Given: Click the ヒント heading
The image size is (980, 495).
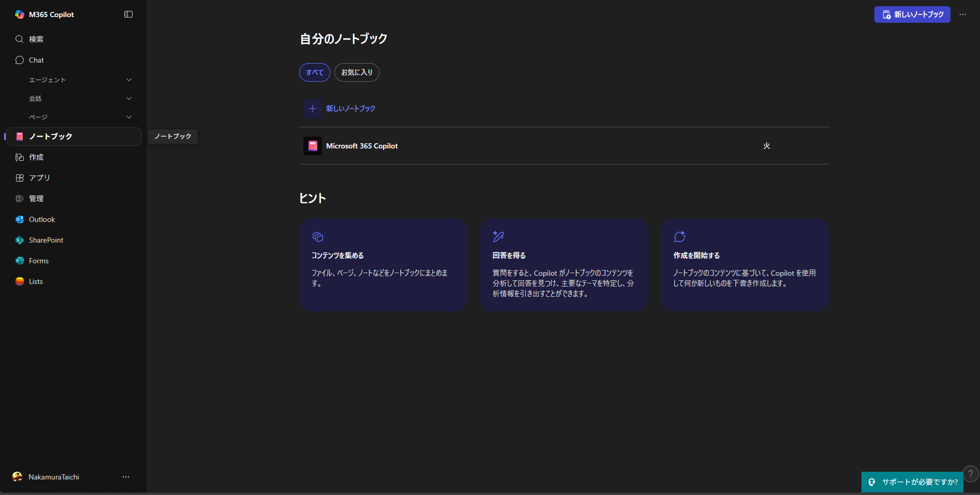Looking at the screenshot, I should click(313, 198).
